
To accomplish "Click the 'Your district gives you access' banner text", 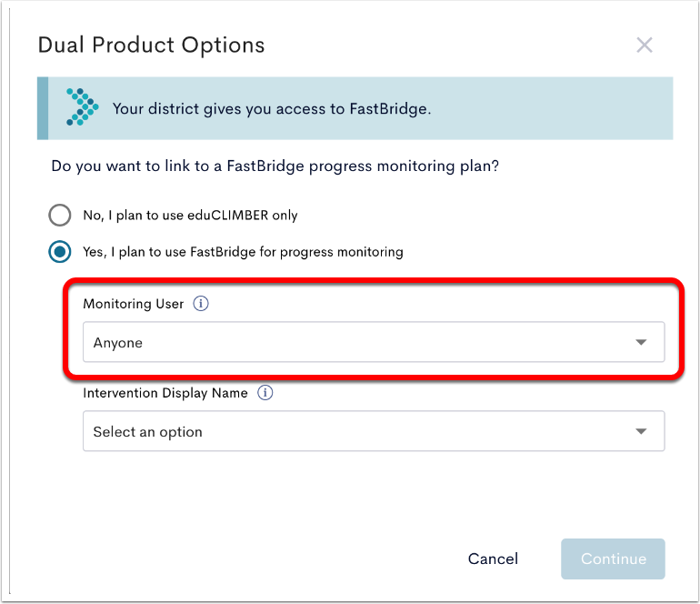I will click(x=272, y=109).
